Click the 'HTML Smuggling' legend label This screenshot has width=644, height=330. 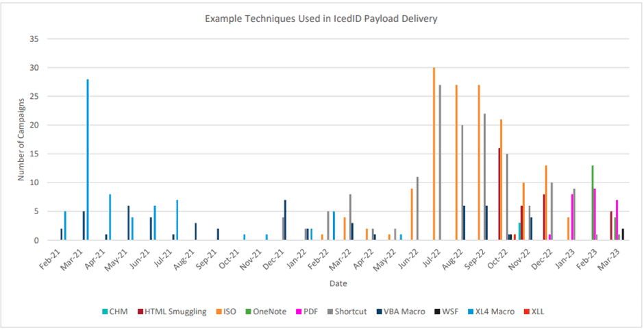tap(175, 311)
